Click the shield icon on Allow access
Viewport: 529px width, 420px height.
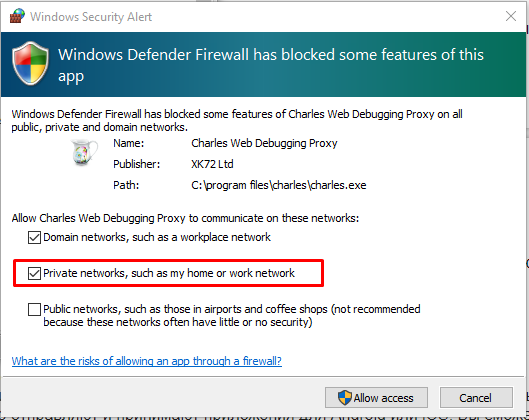345,397
